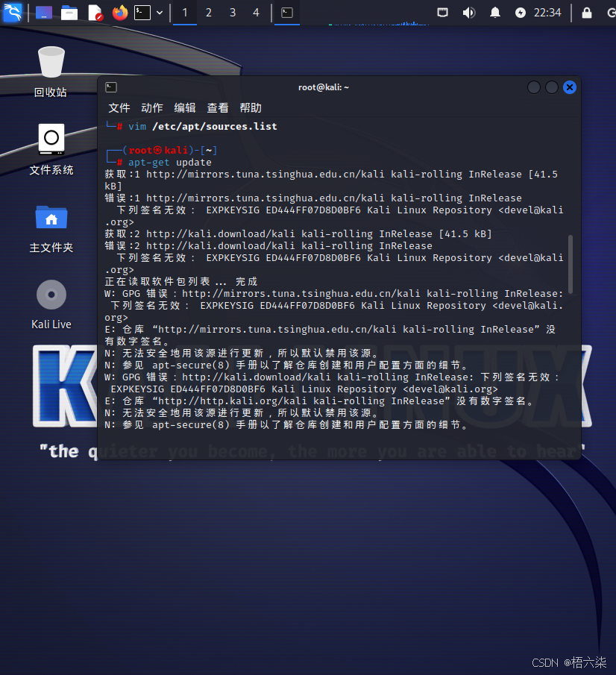Click the root@kali: ~ title bar
The width and height of the screenshot is (616, 675).
[324, 87]
